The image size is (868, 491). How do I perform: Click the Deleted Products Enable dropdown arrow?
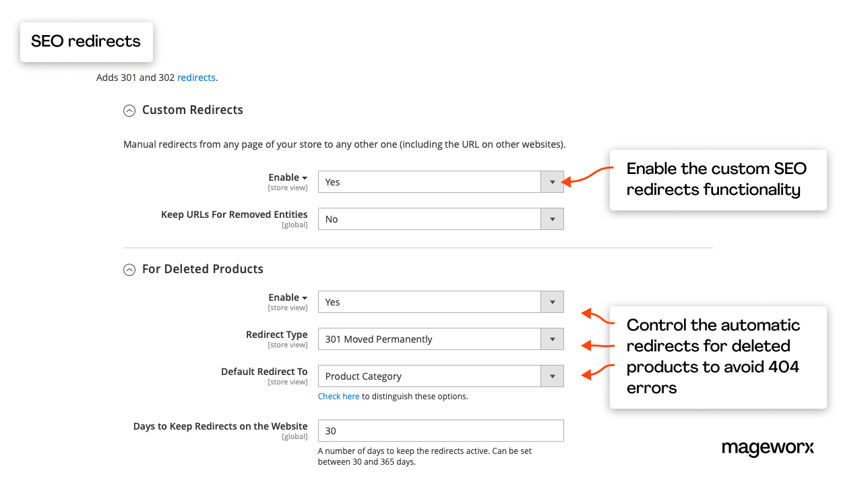(x=552, y=302)
